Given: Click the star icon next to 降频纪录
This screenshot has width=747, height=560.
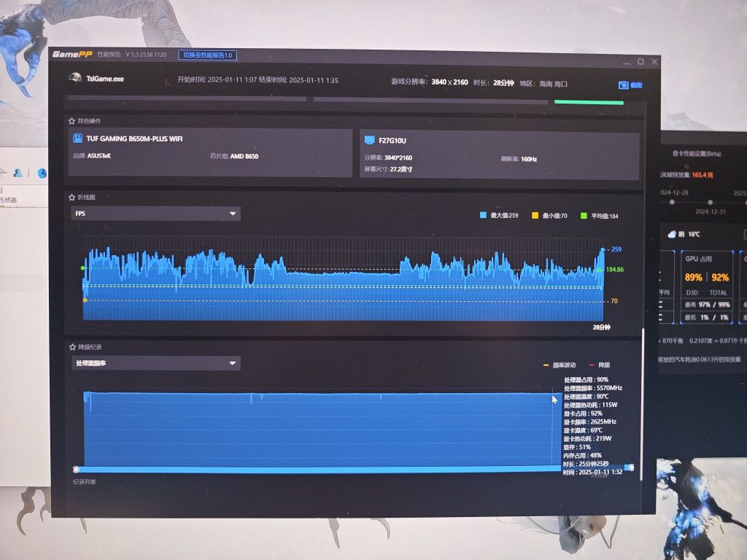Looking at the screenshot, I should [x=71, y=347].
